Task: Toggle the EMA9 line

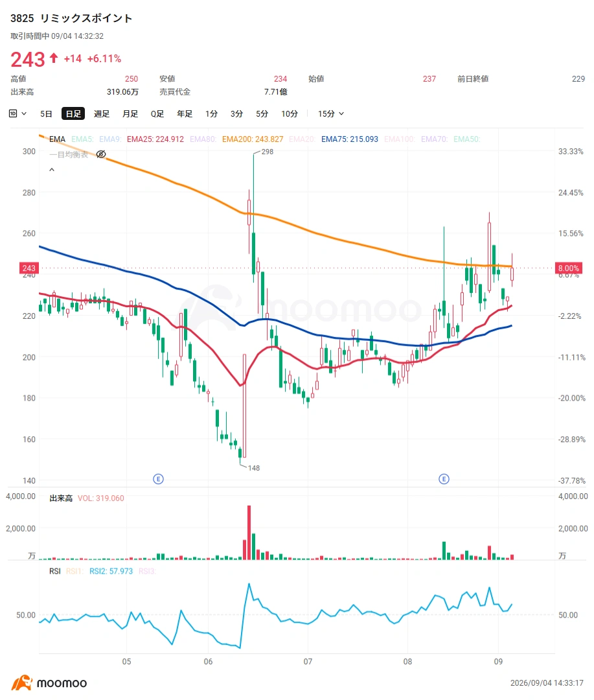Action: click(x=110, y=139)
